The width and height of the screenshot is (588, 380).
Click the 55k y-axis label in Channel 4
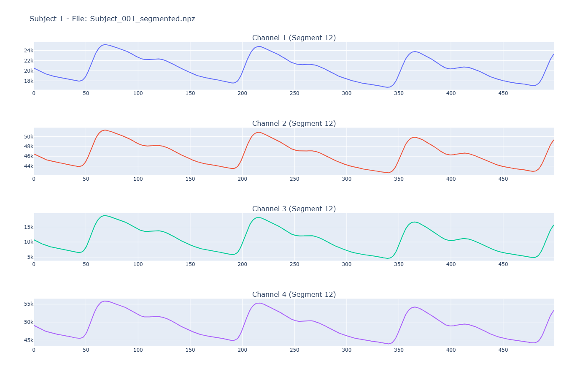click(29, 304)
